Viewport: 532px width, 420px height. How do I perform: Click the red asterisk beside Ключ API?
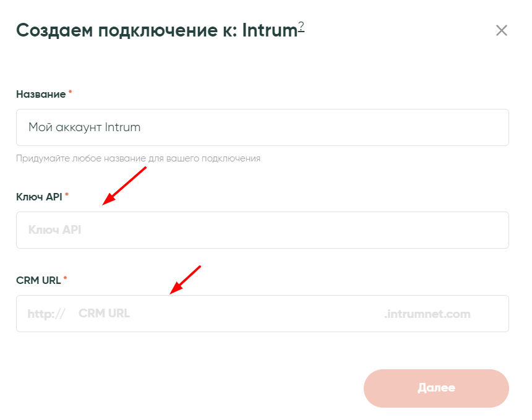(x=67, y=195)
